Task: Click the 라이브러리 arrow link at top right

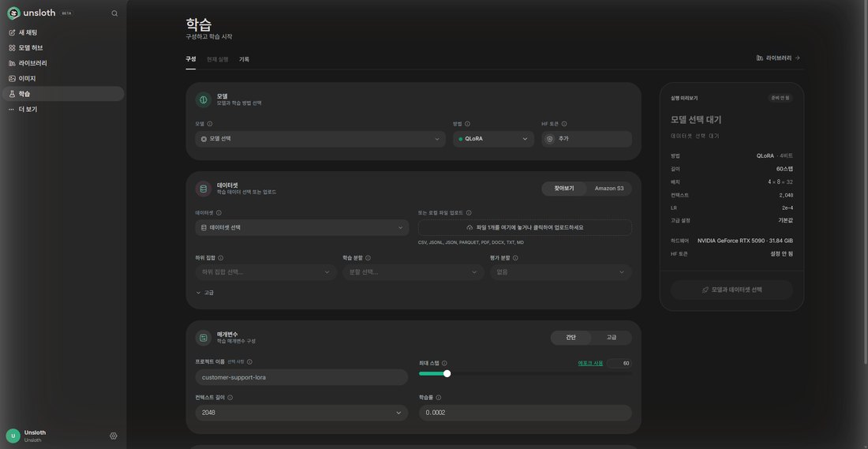Action: (778, 58)
